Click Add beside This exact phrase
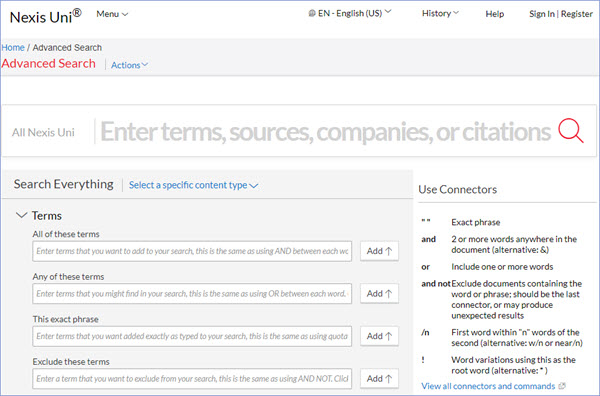 tap(379, 336)
